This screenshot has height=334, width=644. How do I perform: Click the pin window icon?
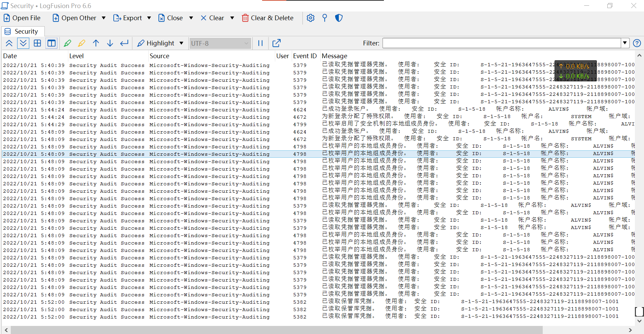[x=325, y=18]
